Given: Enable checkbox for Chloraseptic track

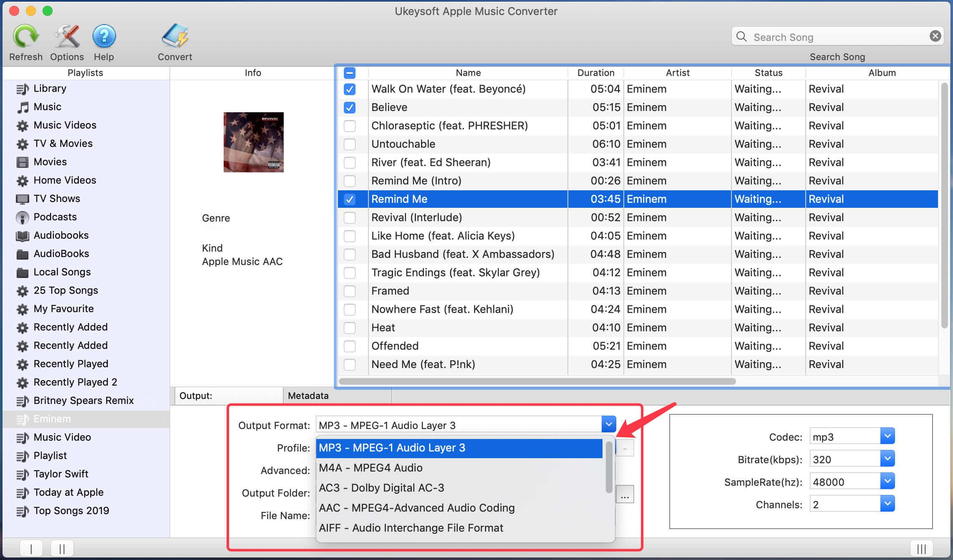Looking at the screenshot, I should (x=349, y=125).
